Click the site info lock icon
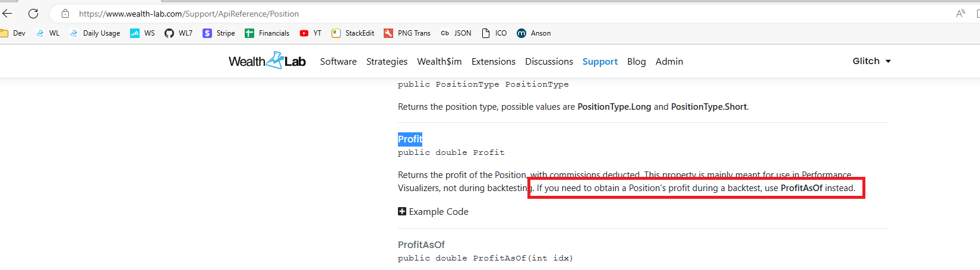 click(x=65, y=14)
